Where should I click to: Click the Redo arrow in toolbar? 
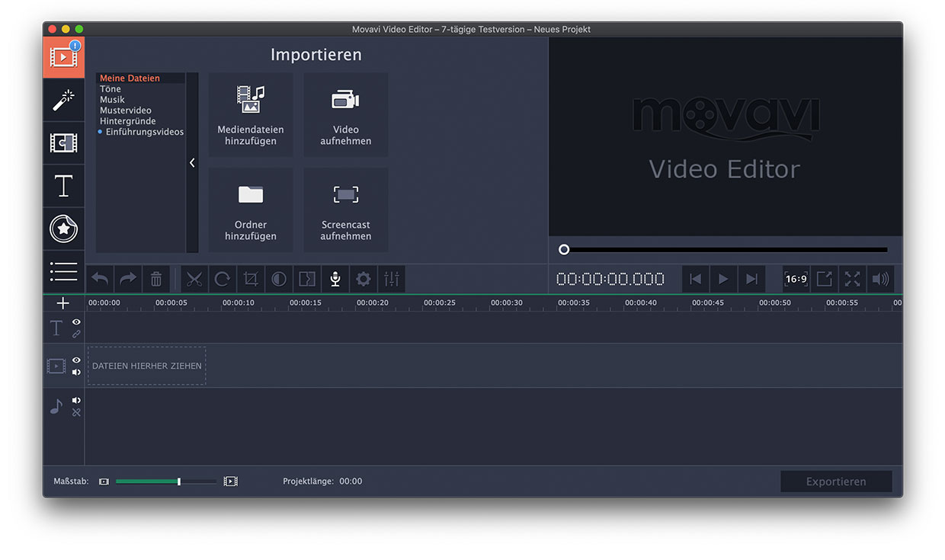[x=128, y=279]
